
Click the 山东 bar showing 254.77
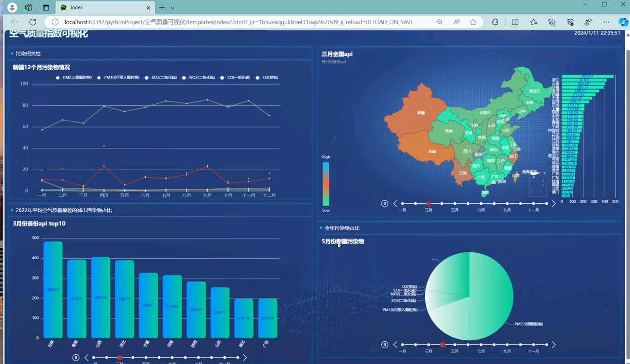click(220, 313)
